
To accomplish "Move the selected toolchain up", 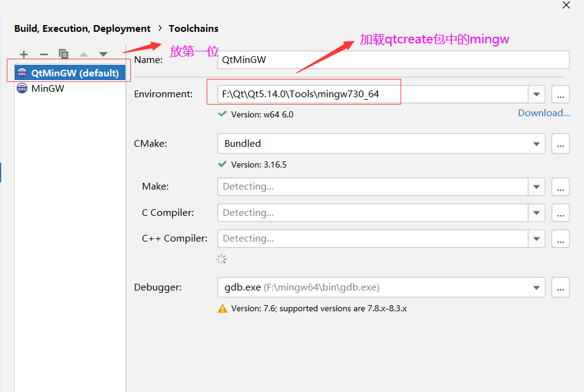I will [x=84, y=54].
